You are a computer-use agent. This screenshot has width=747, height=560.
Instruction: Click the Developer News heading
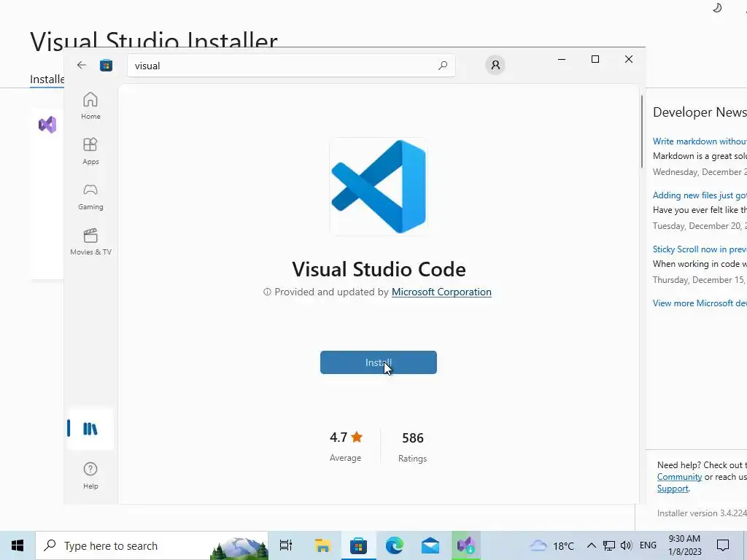point(700,112)
